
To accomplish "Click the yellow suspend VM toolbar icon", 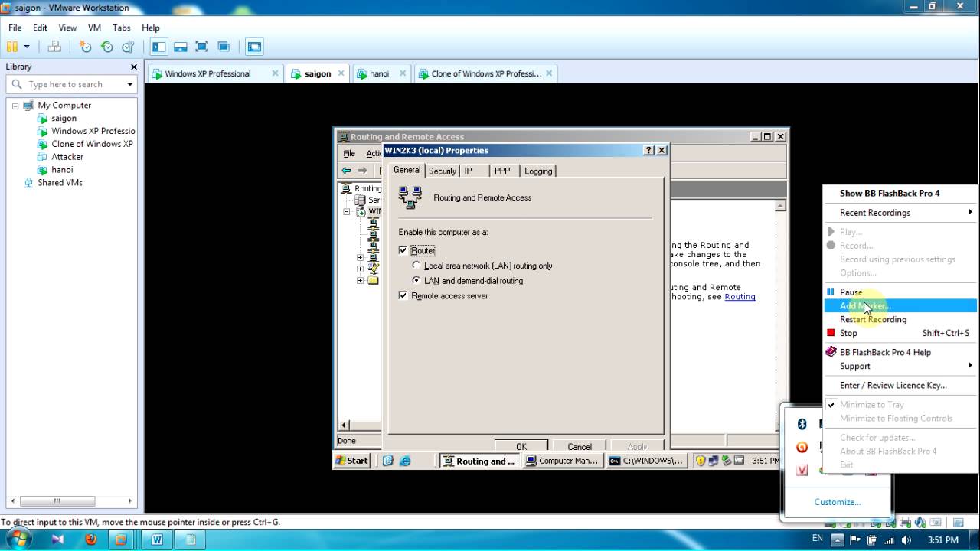I will [x=12, y=47].
